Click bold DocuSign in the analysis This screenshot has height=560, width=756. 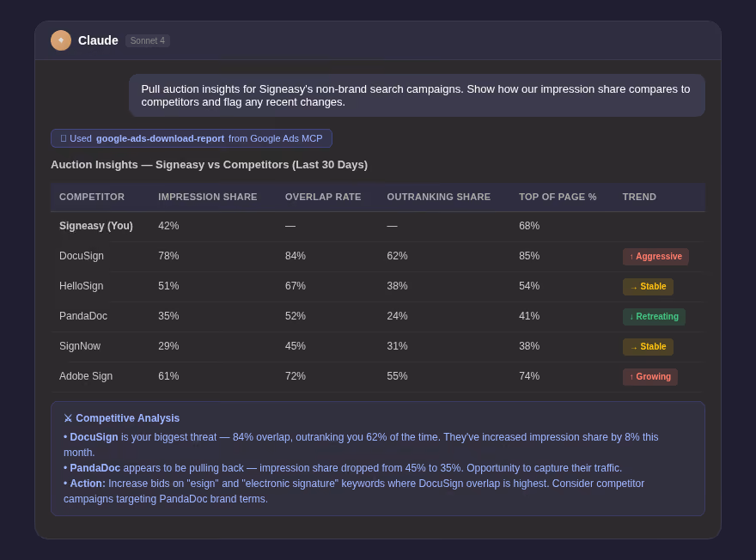coord(94,437)
